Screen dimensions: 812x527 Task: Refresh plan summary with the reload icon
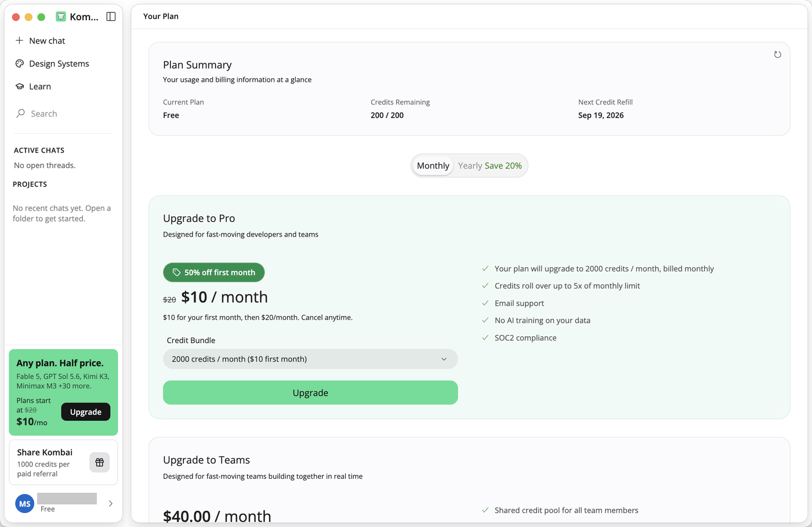tap(778, 54)
